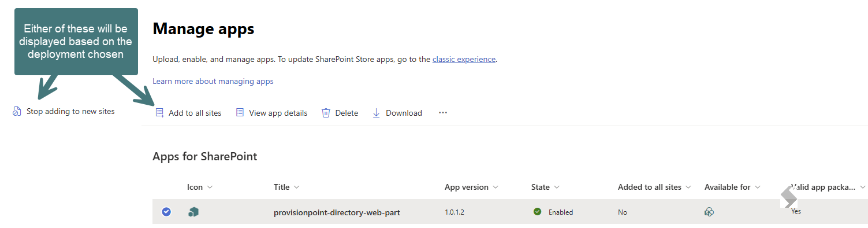The image size is (868, 228).
Task: Expand the Icon column header dropdown
Action: coord(210,187)
